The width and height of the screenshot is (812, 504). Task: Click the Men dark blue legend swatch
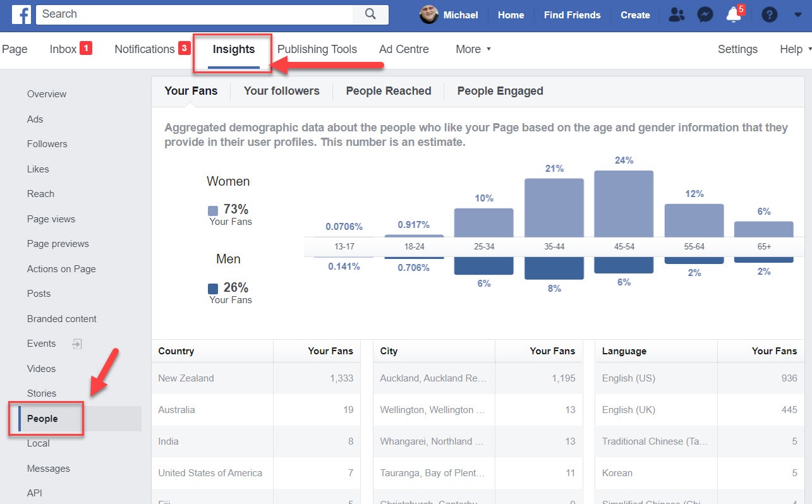pos(213,289)
